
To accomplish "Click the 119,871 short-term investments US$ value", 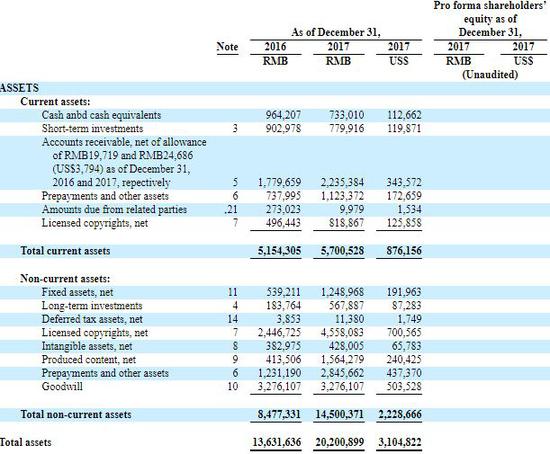I will point(404,128).
